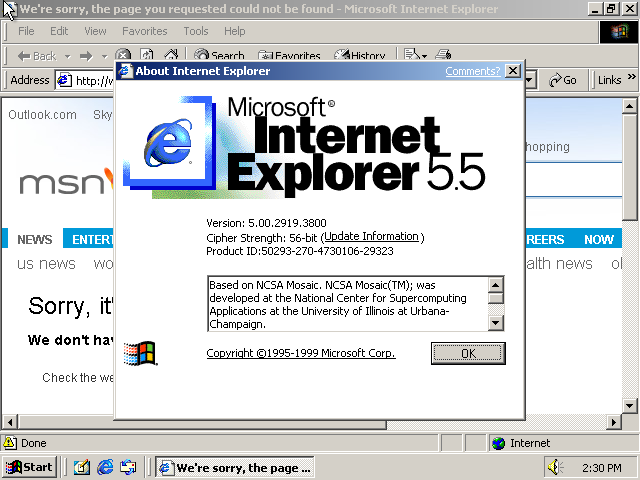640x480 pixels.
Task: Click the Internet zone globe icon
Action: (x=498, y=443)
